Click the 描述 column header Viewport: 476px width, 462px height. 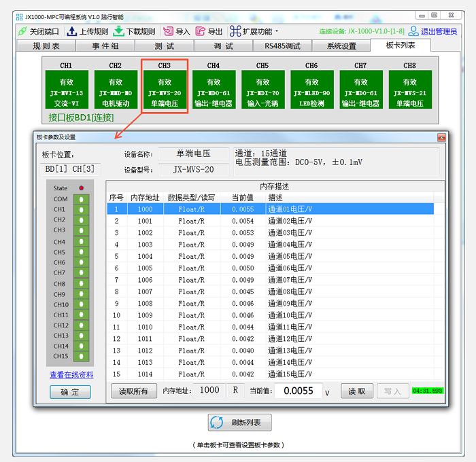(x=350, y=198)
